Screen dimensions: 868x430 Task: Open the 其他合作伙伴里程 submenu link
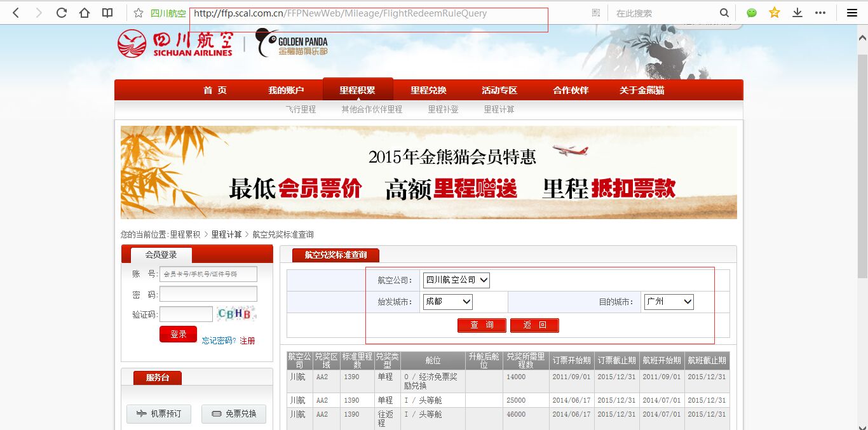point(372,109)
